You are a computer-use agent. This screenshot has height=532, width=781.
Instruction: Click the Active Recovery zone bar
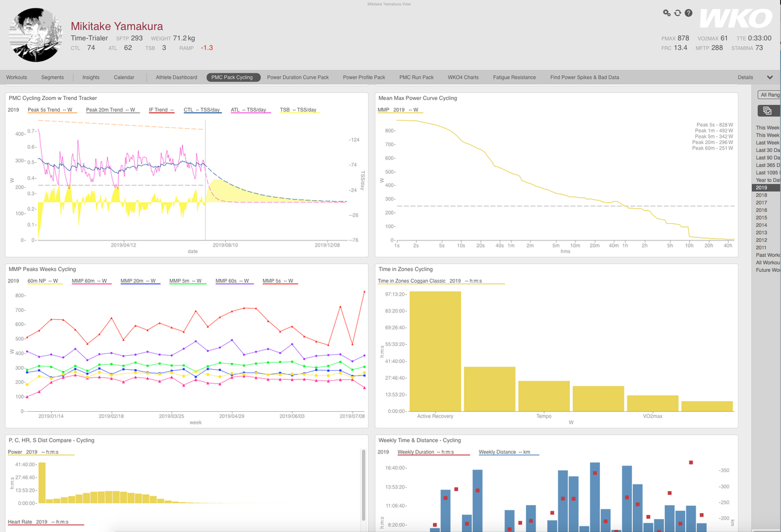pos(435,351)
